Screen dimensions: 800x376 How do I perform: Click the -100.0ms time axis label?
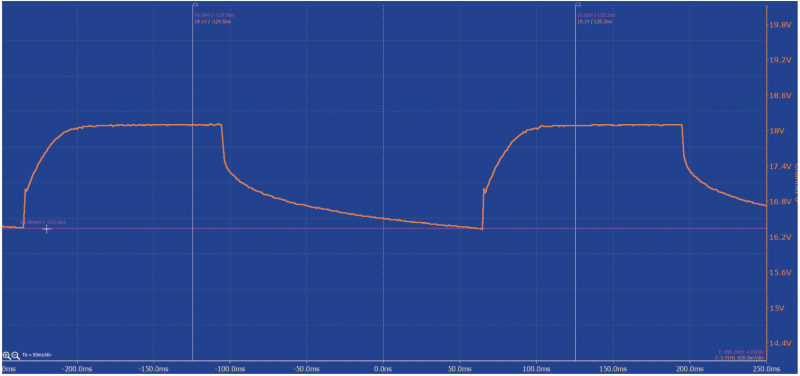tap(230, 368)
